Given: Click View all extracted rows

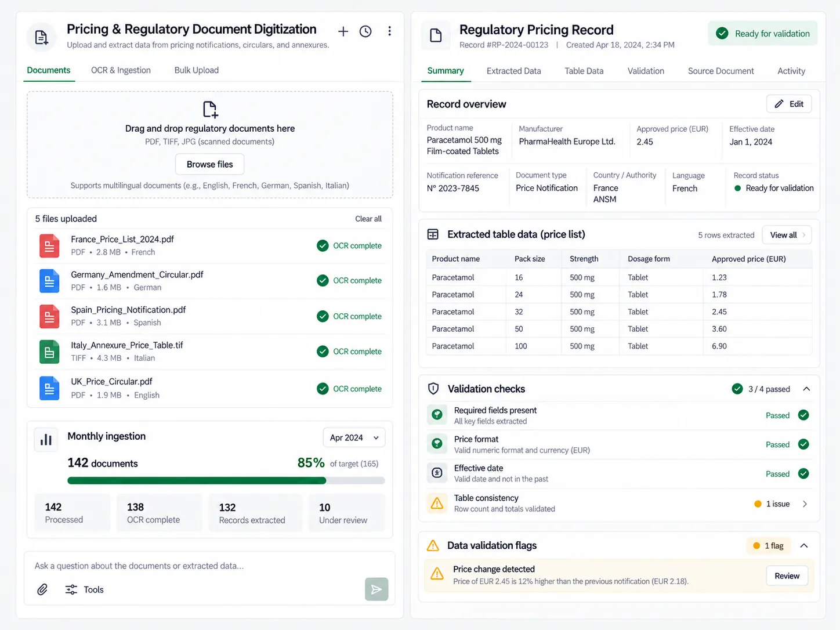Looking at the screenshot, I should [x=787, y=235].
